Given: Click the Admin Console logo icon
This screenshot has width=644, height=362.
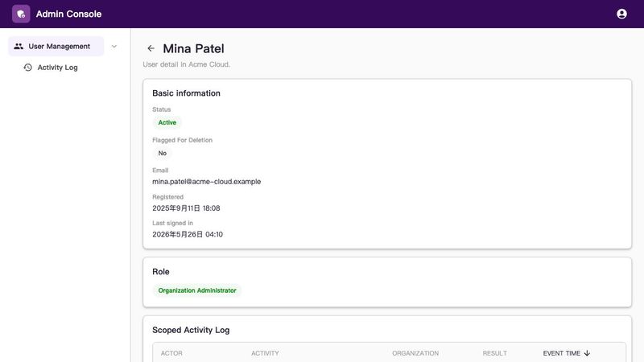Looking at the screenshot, I should pos(21,14).
